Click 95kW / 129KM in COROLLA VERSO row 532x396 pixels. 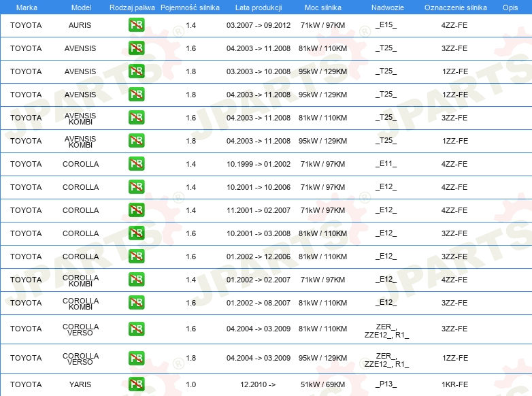(x=322, y=358)
